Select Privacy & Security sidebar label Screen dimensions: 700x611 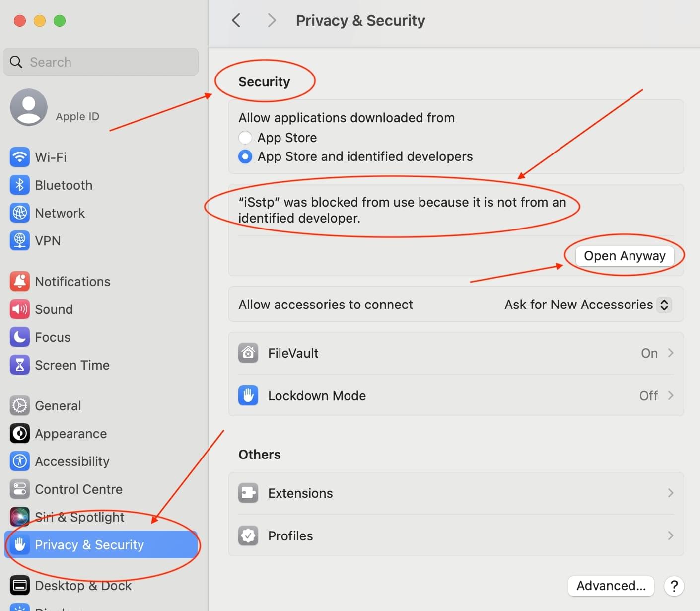coord(89,545)
